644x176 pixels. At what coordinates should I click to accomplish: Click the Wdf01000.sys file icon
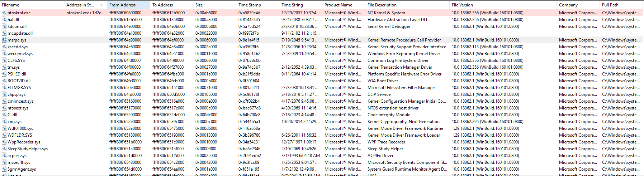point(4,128)
